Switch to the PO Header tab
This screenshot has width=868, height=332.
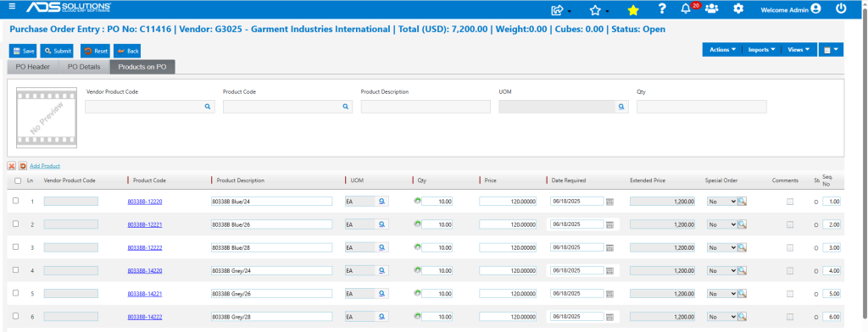point(32,67)
